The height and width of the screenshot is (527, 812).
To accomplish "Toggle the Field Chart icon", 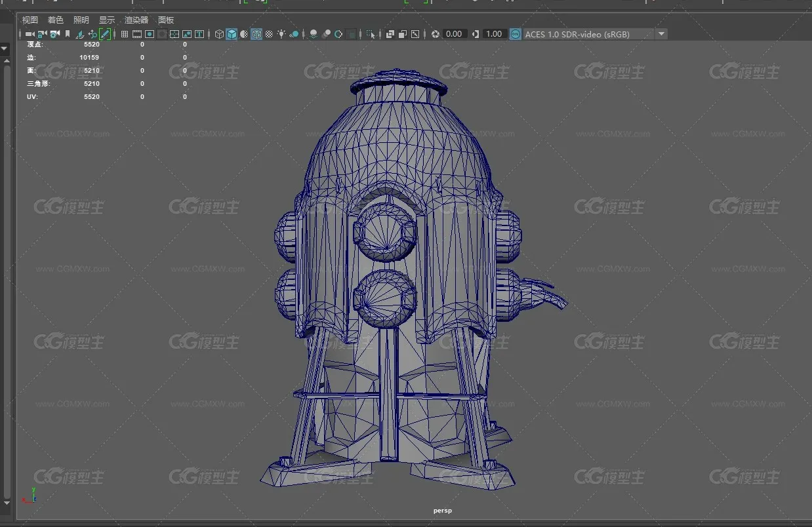I will pyautogui.click(x=174, y=34).
